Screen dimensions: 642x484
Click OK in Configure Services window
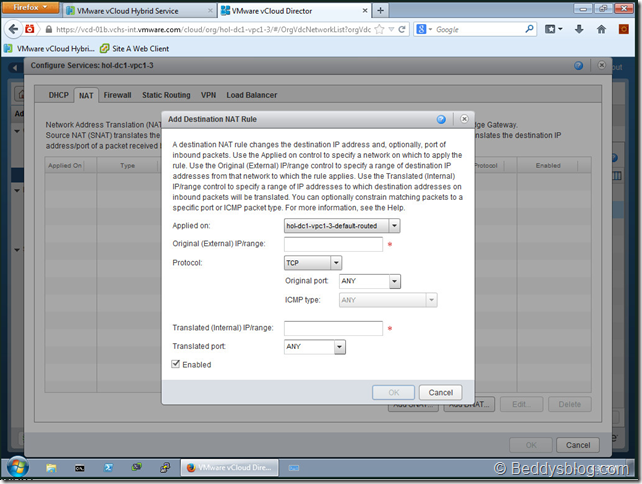(531, 445)
